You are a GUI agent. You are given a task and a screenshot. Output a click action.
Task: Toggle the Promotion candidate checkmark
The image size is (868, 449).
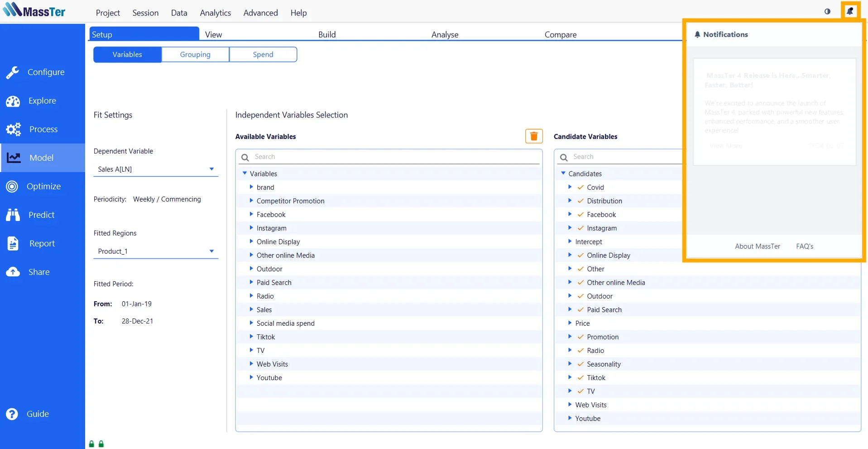580,337
